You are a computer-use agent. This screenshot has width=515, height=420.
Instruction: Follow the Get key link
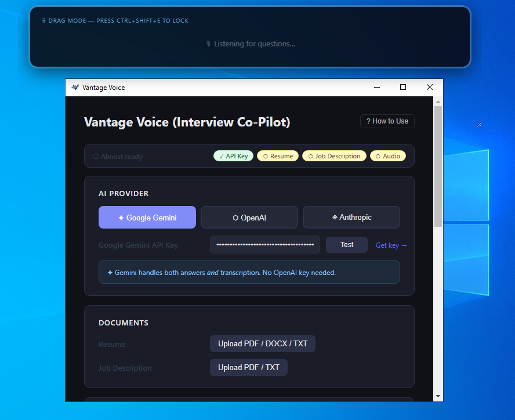(x=391, y=245)
